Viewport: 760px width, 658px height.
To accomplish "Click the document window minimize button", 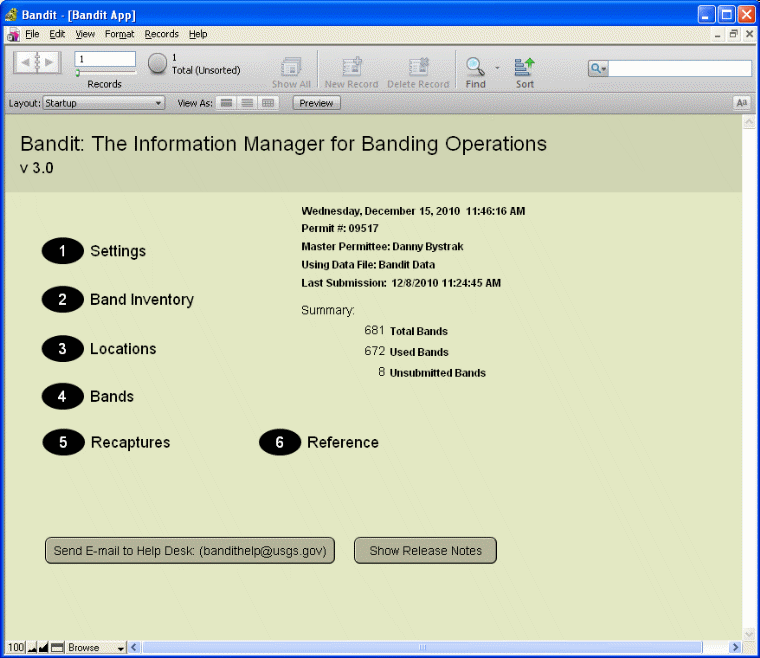I will coord(718,34).
